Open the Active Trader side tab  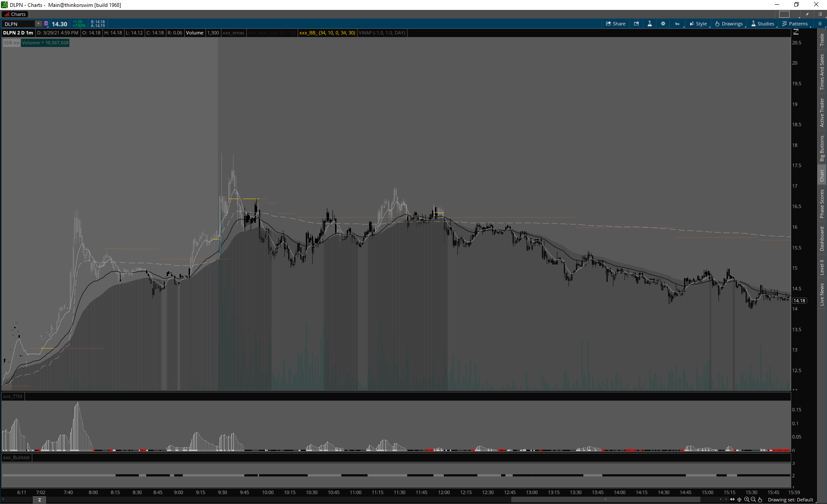(x=822, y=112)
